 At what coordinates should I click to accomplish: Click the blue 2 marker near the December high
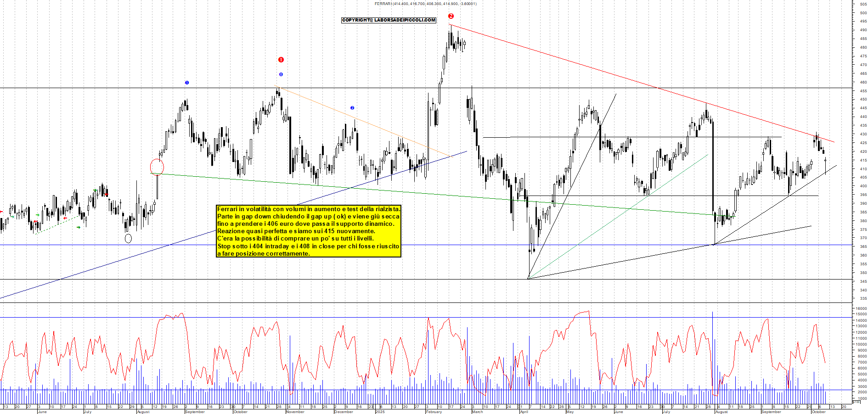pyautogui.click(x=352, y=108)
